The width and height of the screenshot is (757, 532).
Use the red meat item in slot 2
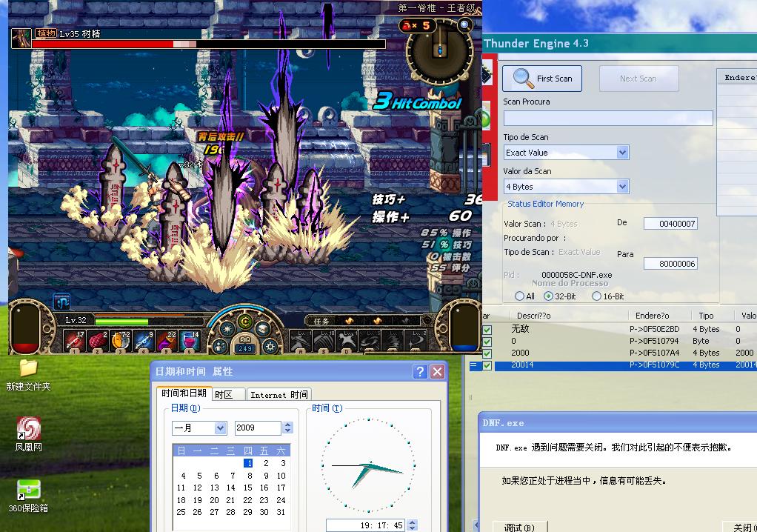[x=97, y=340]
